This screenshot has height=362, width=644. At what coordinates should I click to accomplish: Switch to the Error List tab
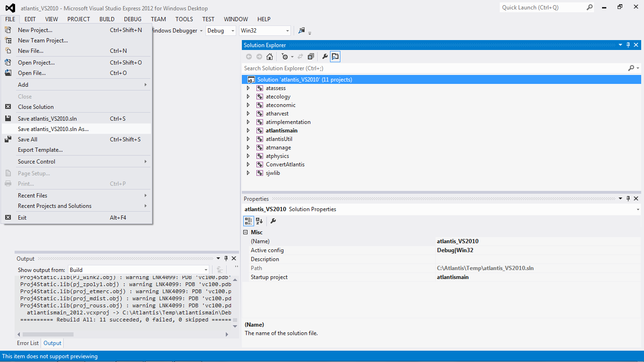click(28, 343)
